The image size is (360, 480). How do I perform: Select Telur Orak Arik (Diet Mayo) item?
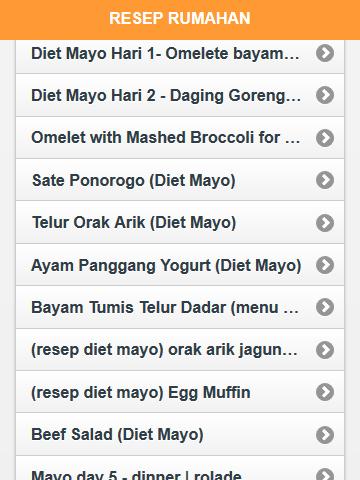pos(180,222)
